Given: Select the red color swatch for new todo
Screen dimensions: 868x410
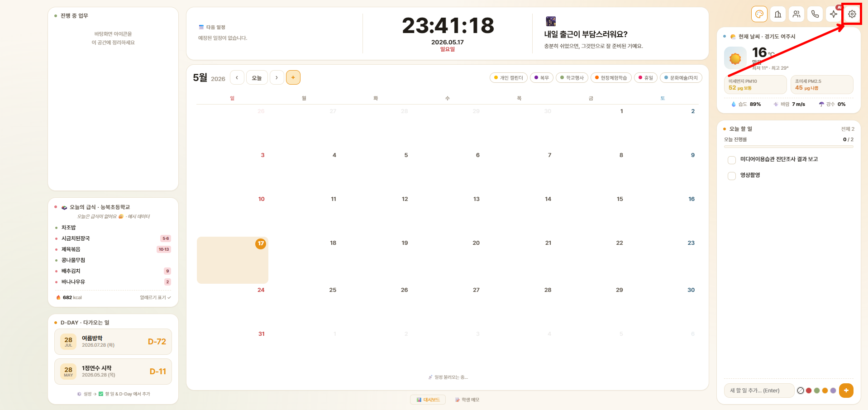Looking at the screenshot, I should point(809,391).
